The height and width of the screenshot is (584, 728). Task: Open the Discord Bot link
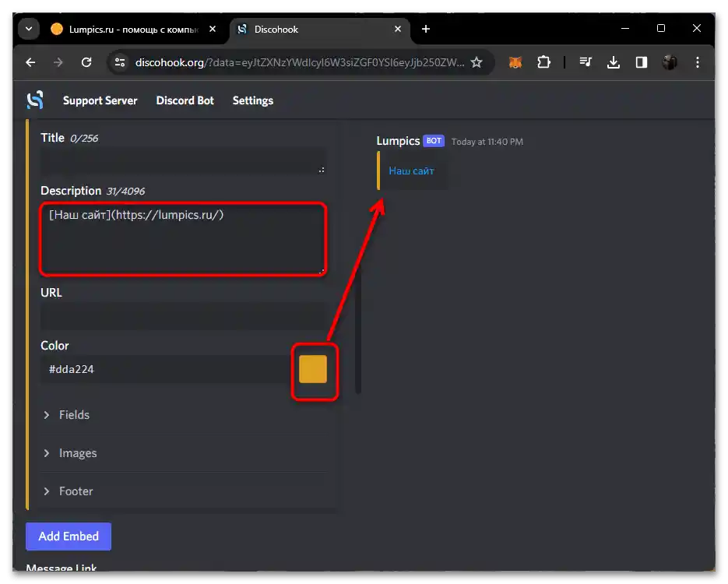[185, 100]
